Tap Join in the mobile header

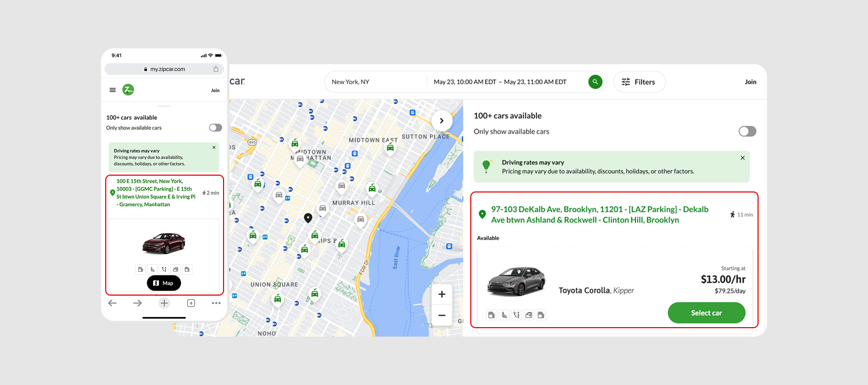pyautogui.click(x=215, y=90)
